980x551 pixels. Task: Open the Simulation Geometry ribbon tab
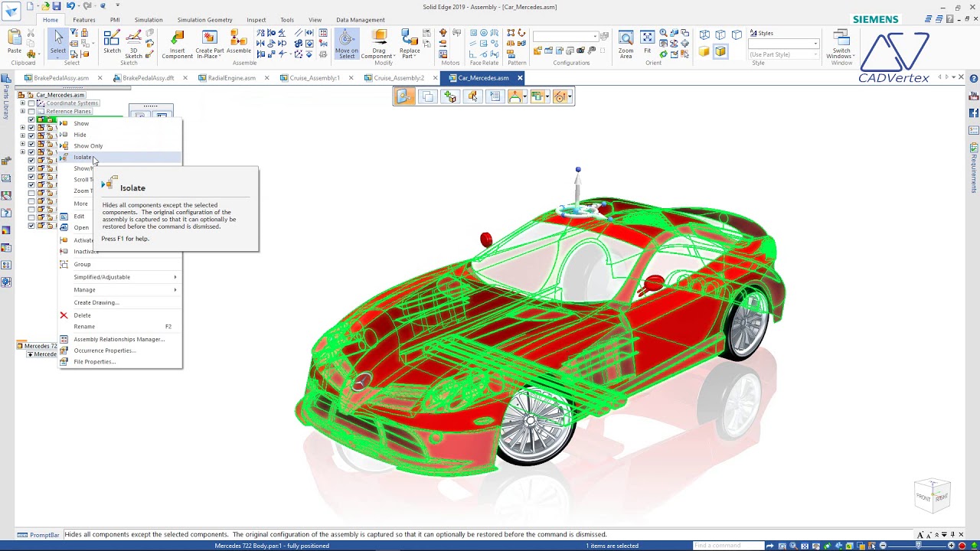(204, 20)
